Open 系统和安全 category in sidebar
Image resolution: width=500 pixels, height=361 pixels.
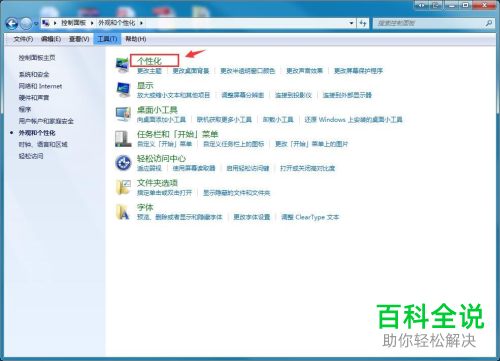click(34, 74)
